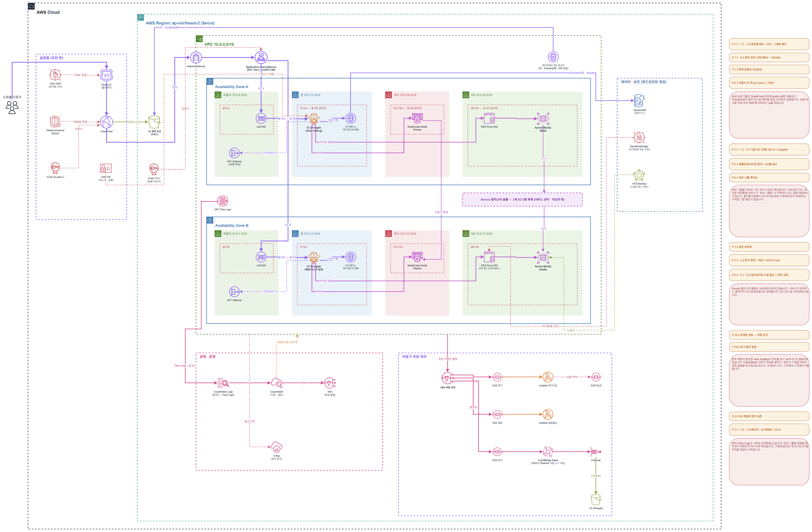This screenshot has height=532, width=812.
Task: Select the 'P 10.4 로그 중앙 집계' note
Action: [x=769, y=347]
